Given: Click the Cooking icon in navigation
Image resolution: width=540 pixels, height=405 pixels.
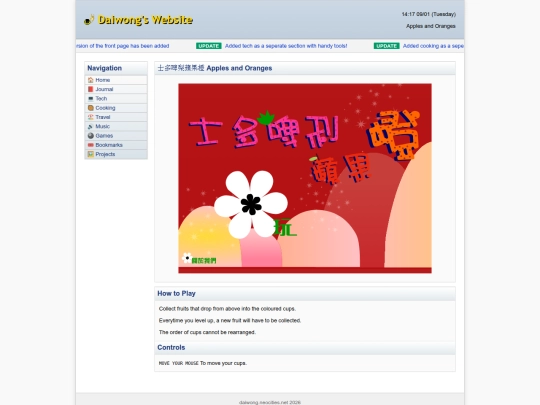Looking at the screenshot, I should pyautogui.click(x=91, y=108).
